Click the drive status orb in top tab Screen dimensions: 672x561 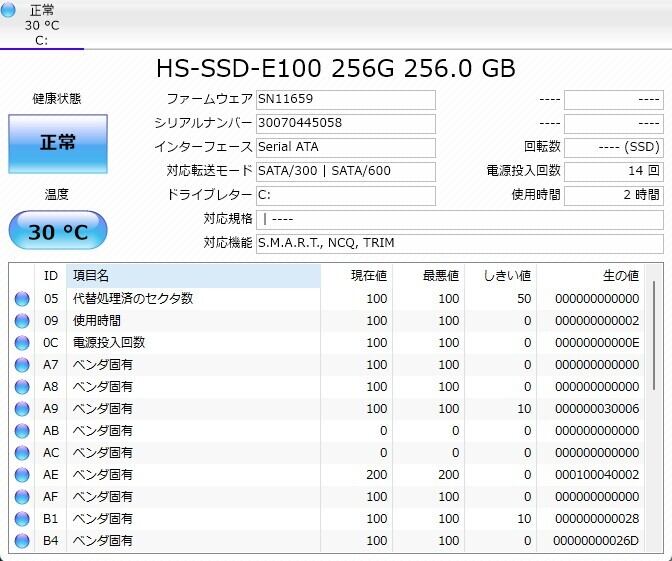(x=11, y=12)
